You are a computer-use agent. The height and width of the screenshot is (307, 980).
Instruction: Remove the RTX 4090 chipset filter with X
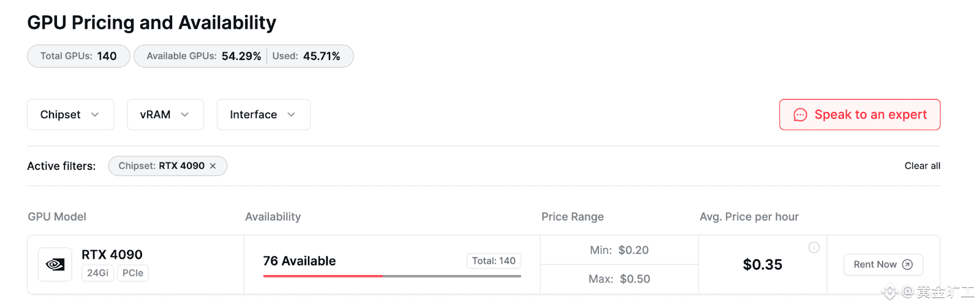(x=213, y=166)
